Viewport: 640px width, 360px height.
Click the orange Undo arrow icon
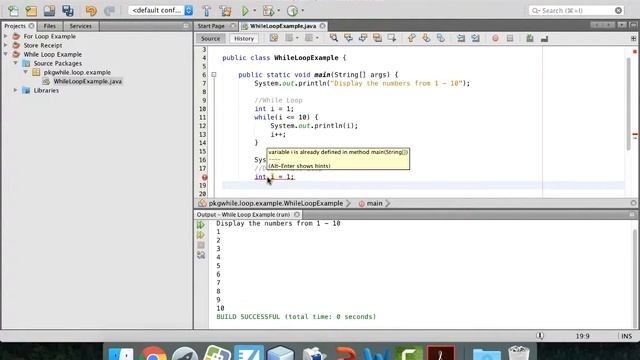coord(91,11)
